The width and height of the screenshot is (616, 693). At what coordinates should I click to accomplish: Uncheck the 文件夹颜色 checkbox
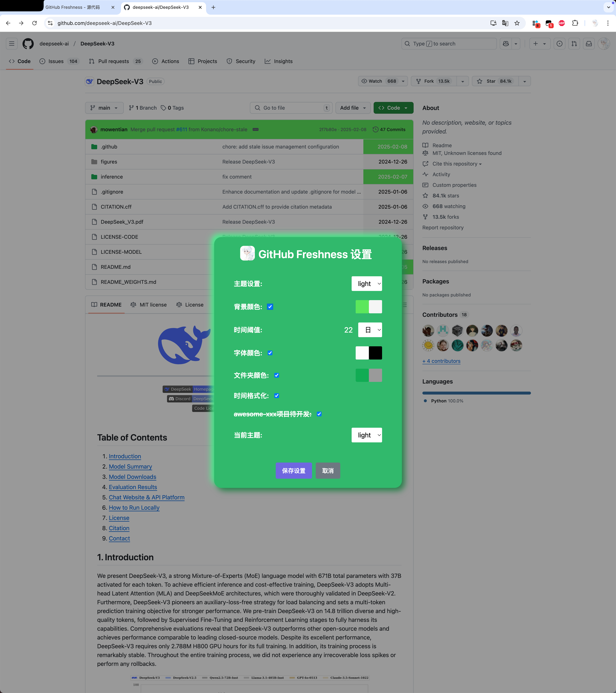[x=277, y=375]
